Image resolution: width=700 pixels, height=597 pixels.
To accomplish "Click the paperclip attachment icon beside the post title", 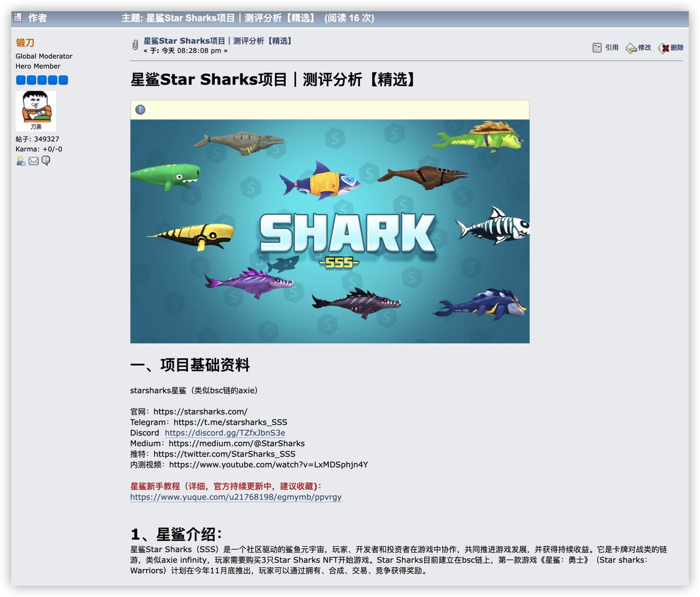I will click(135, 45).
